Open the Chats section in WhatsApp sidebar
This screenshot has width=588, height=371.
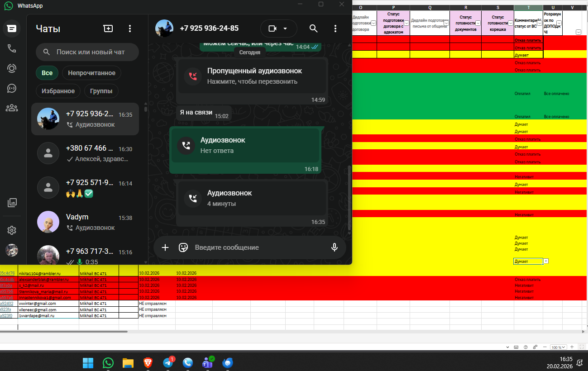12,29
